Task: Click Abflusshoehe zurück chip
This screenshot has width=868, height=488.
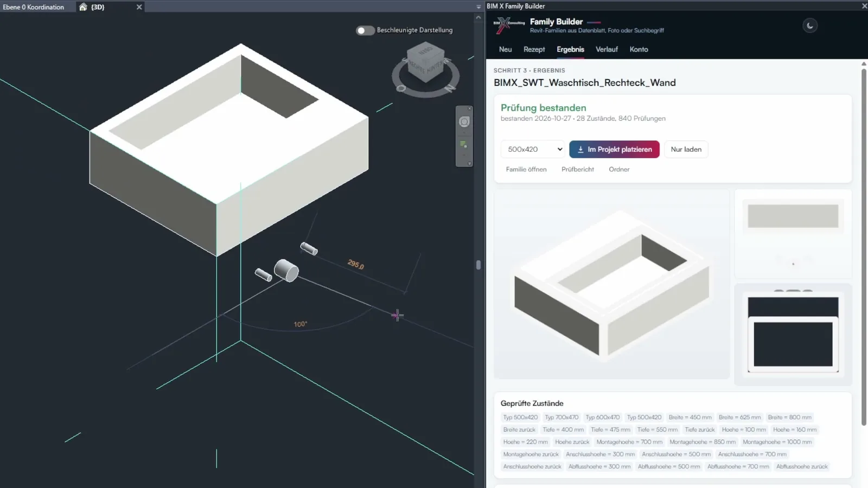Action: point(802,466)
